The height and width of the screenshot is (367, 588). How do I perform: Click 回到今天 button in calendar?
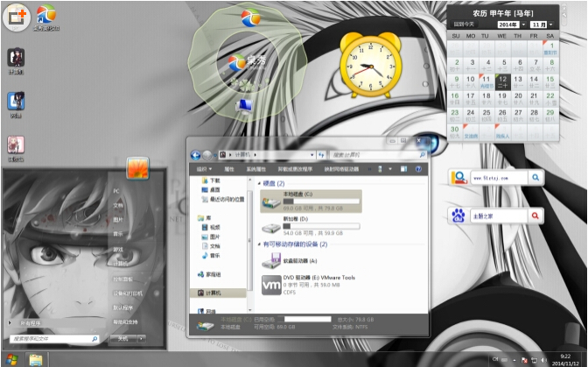[464, 25]
